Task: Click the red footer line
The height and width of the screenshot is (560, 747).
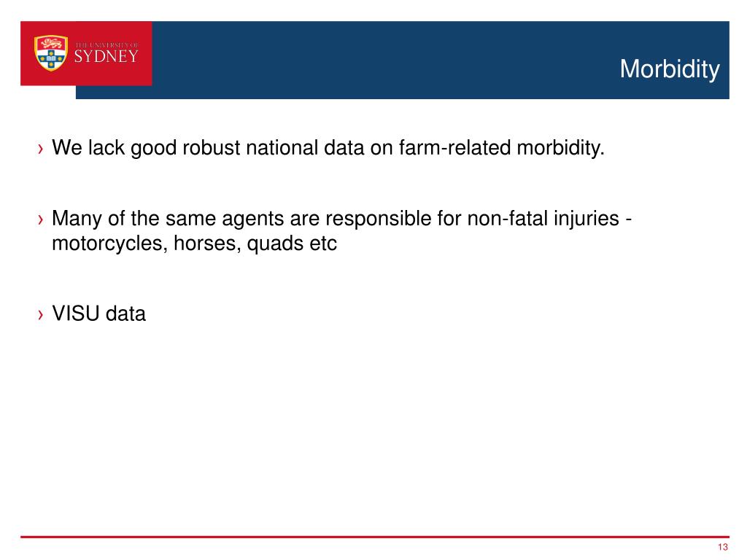Action: click(374, 537)
